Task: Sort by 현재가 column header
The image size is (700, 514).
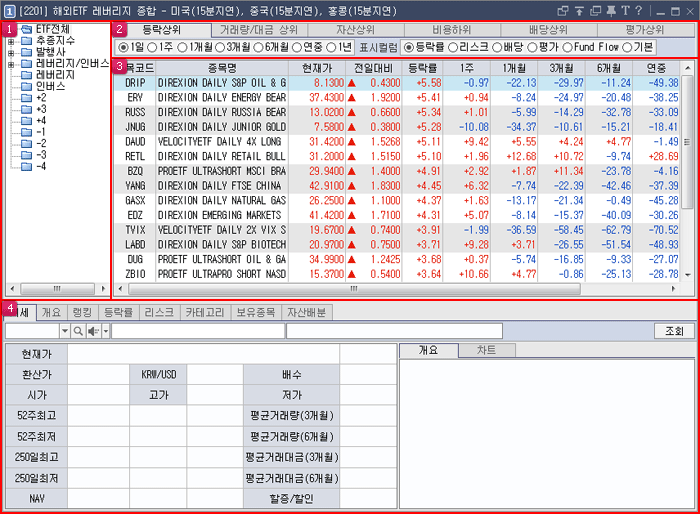Action: tap(317, 68)
